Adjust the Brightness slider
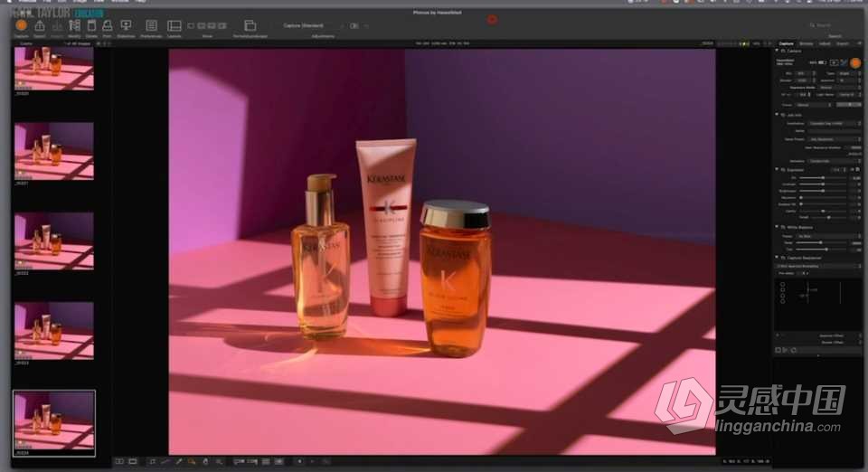This screenshot has height=472, width=868. point(823,191)
